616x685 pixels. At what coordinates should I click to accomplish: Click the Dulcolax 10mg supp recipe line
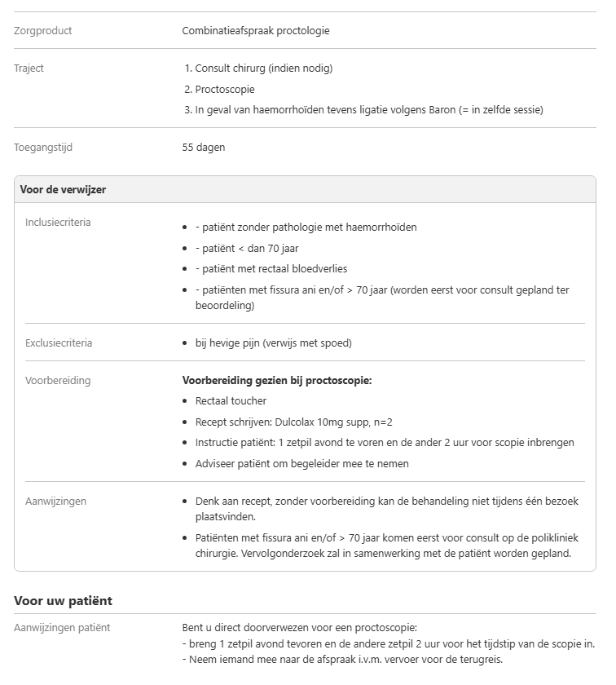pos(293,422)
